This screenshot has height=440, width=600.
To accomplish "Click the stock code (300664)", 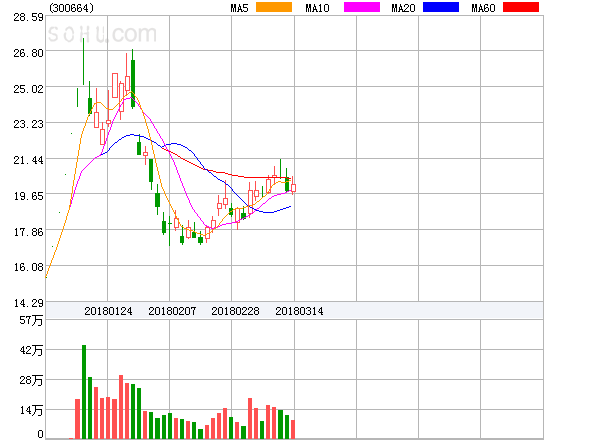I will pos(72,8).
